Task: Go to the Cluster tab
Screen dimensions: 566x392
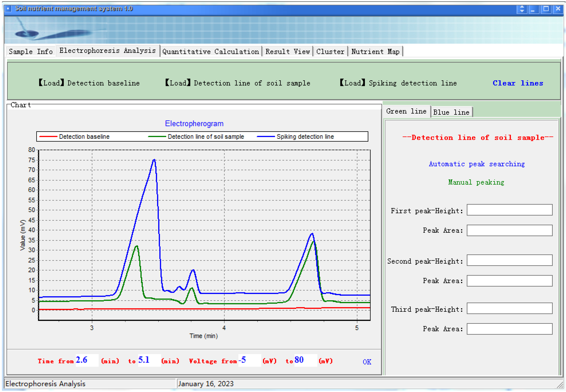Action: [330, 52]
